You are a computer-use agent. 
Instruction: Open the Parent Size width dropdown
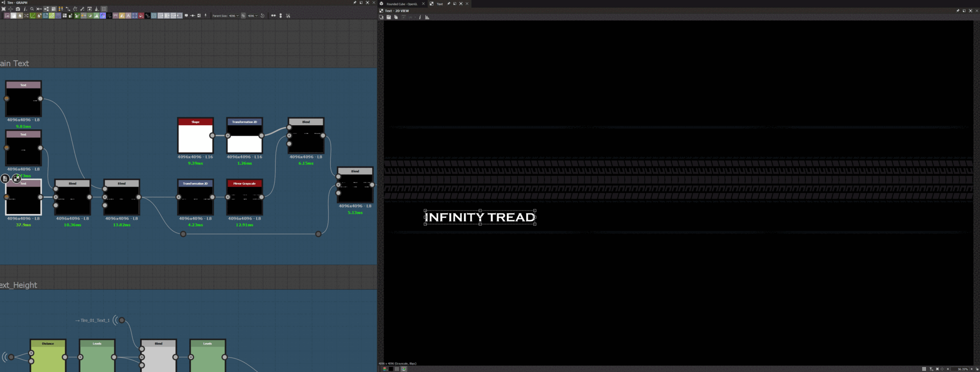coord(234,16)
